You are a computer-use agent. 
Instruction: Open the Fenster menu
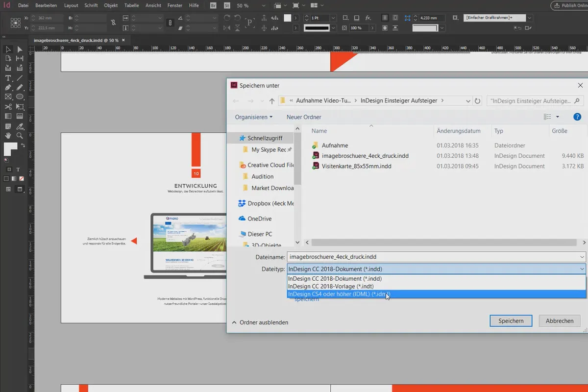(x=174, y=5)
